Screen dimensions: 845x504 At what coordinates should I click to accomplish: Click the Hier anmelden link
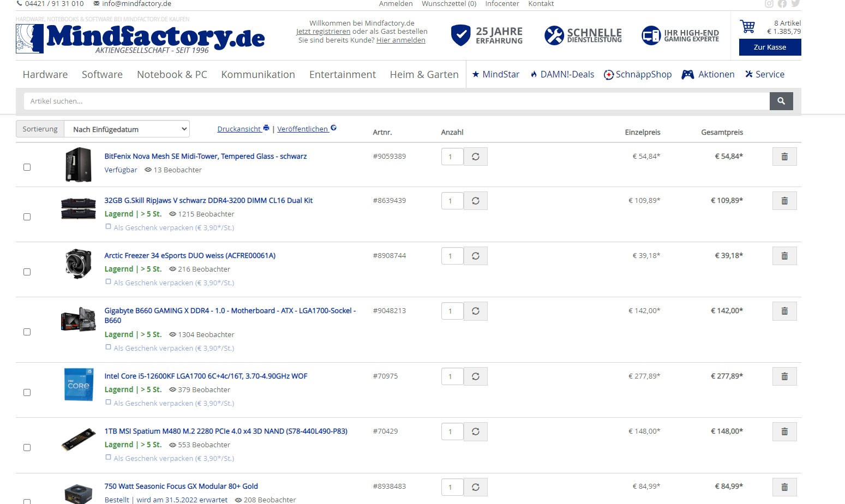point(400,40)
